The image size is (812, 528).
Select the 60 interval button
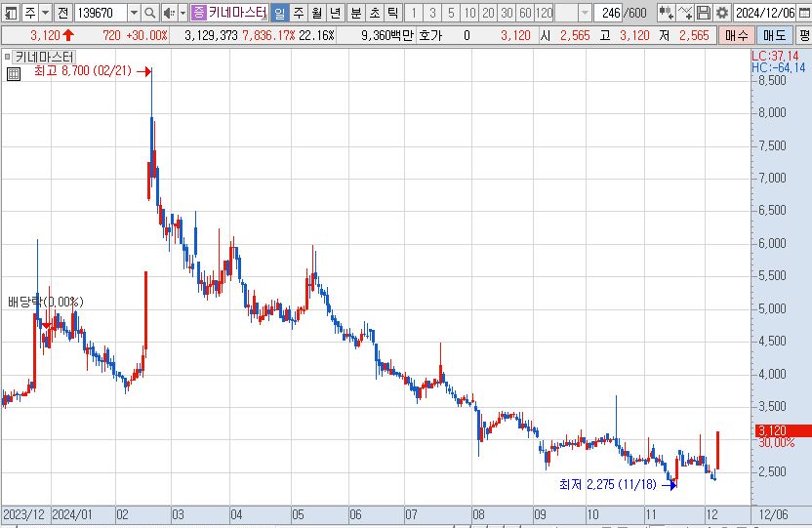pos(526,13)
